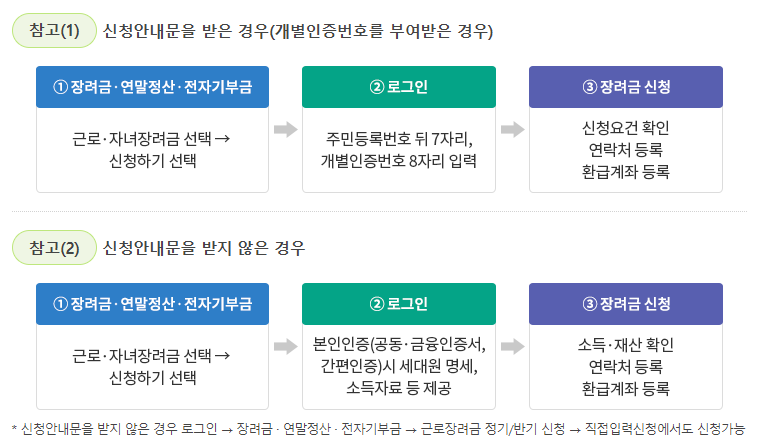Click the 본인인증(공동·금융인증서) description box
Viewport: 761px width, 445px height.
pyautogui.click(x=399, y=366)
